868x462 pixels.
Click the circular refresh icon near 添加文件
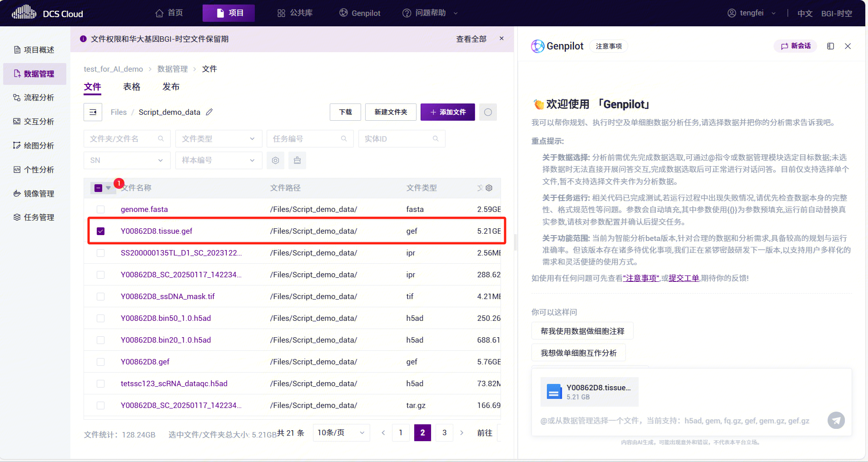488,112
